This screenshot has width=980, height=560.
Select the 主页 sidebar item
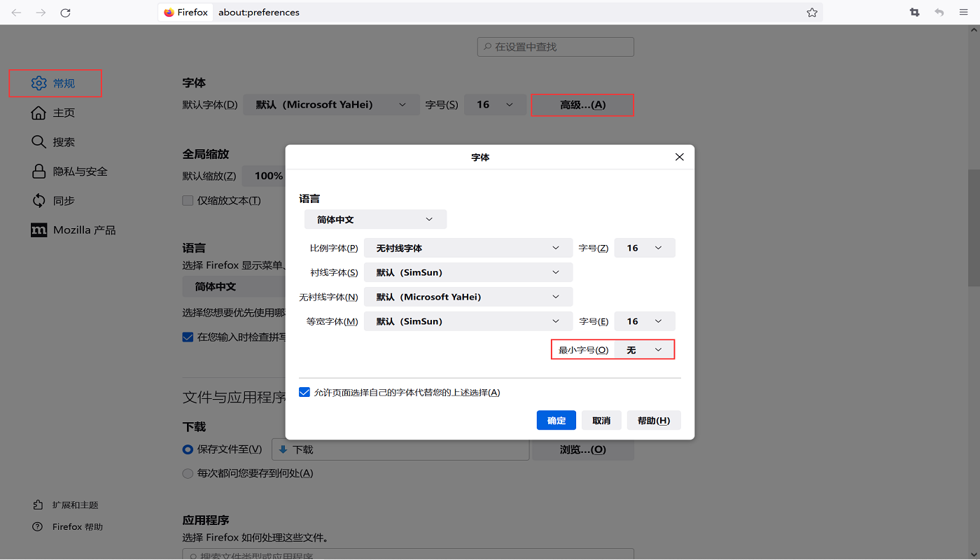click(62, 113)
